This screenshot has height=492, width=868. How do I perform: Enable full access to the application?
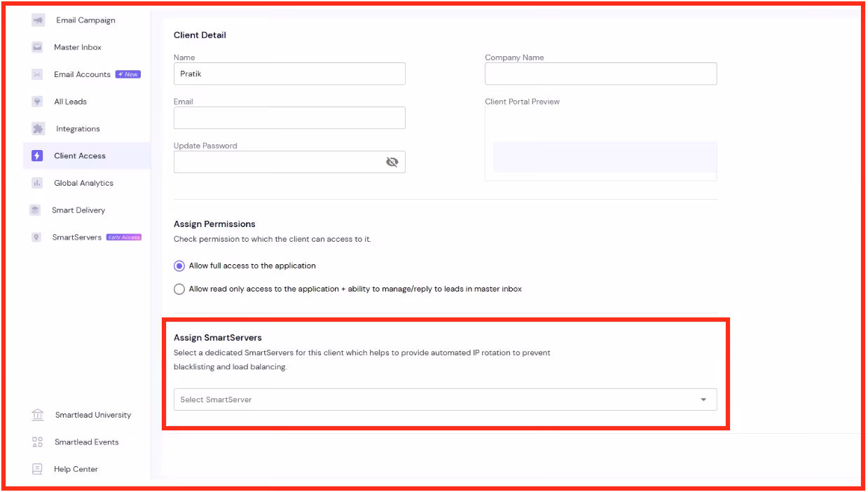pos(179,266)
